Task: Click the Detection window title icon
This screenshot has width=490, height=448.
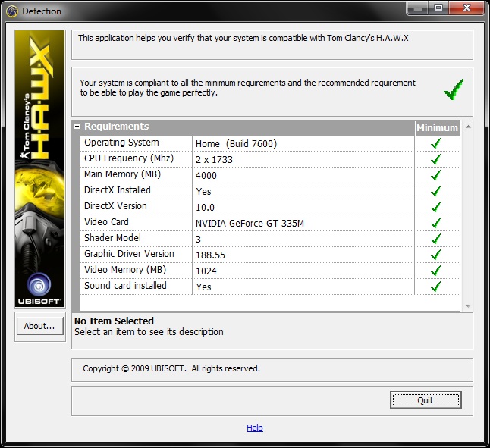Action: (x=12, y=11)
